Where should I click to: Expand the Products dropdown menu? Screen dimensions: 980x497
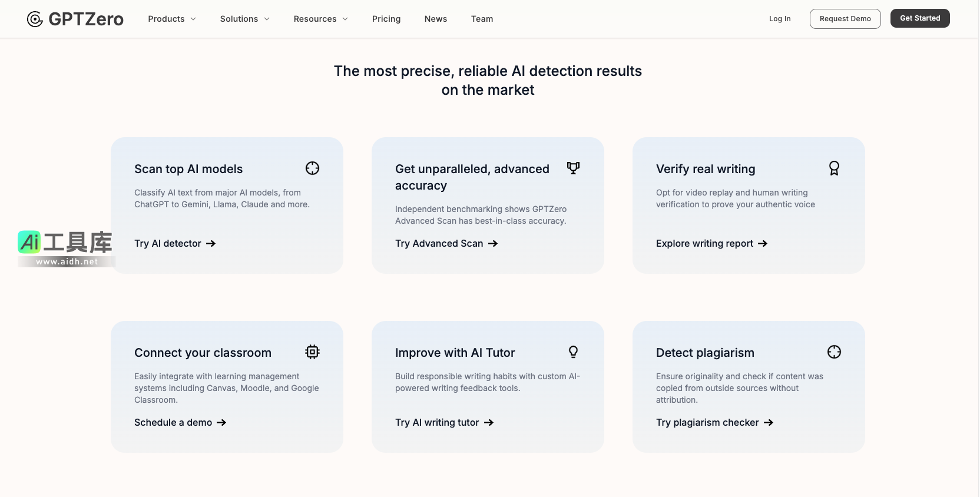tap(171, 19)
